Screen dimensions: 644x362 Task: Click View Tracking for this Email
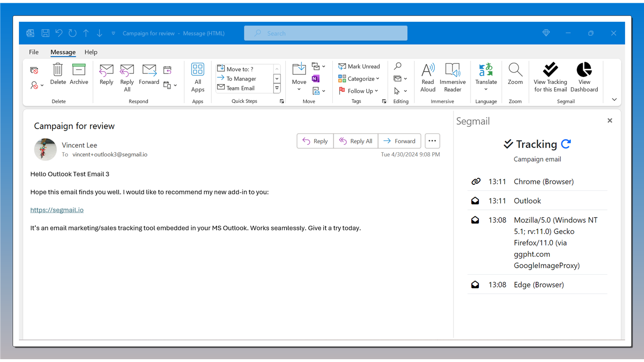[550, 78]
